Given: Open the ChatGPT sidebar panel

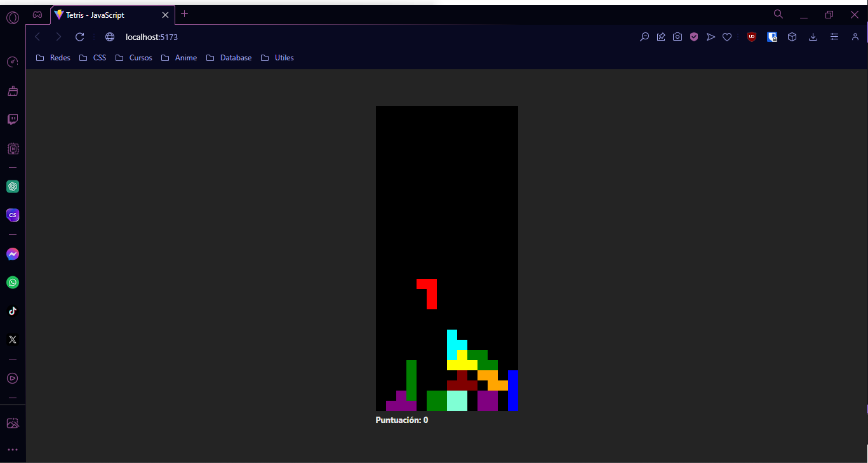Looking at the screenshot, I should coord(13,186).
